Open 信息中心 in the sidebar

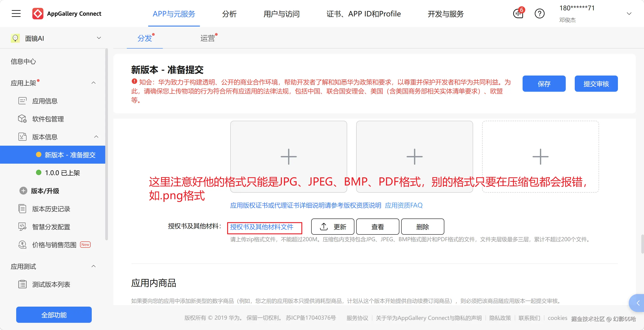click(23, 61)
